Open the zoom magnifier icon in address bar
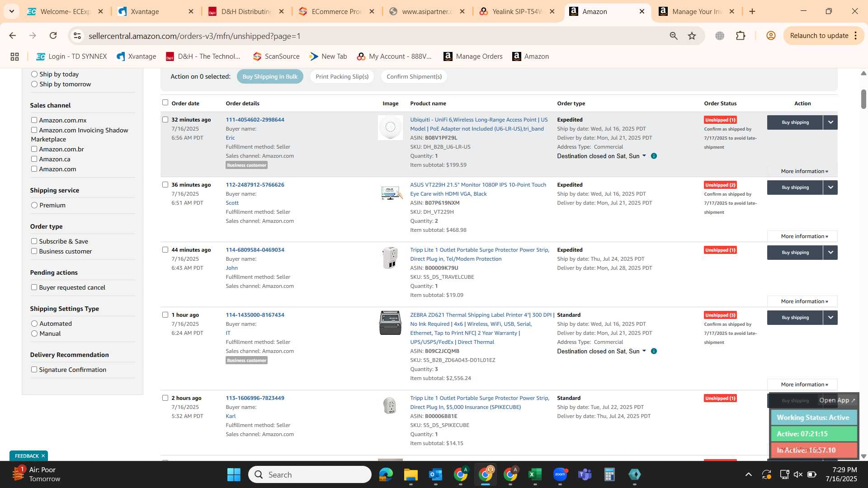Screen dimensions: 868x488 674,36
